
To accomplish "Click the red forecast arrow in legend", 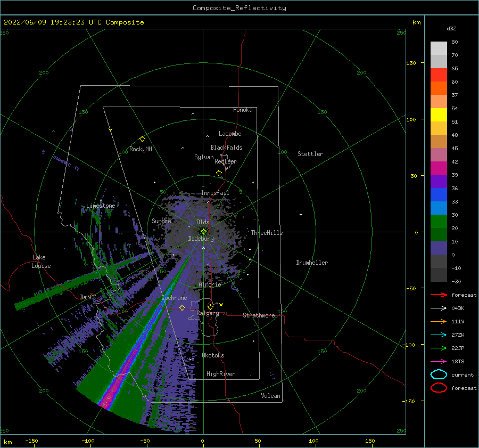I will coord(439,295).
